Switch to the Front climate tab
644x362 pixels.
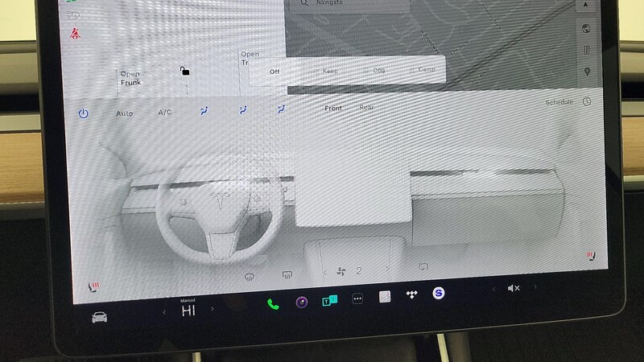coord(333,108)
